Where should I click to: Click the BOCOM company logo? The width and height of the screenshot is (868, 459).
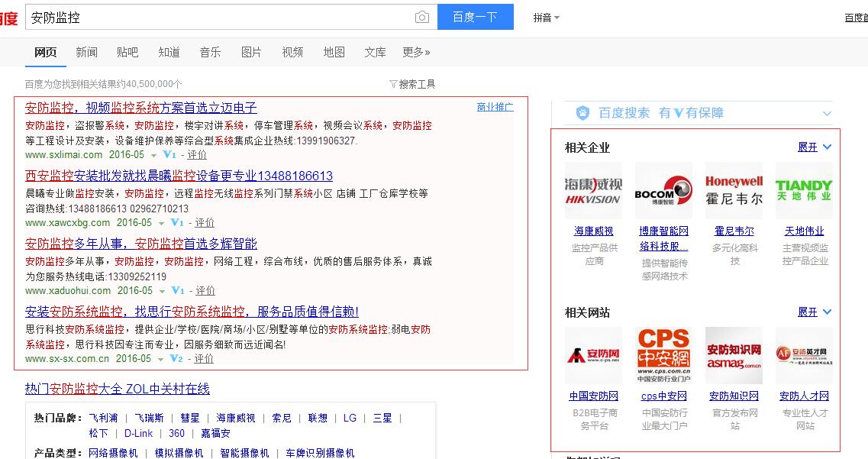point(663,190)
